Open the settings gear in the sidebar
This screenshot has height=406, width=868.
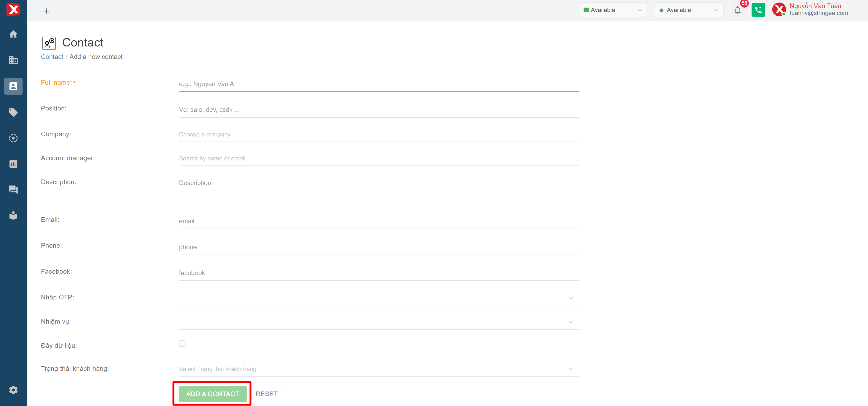[x=13, y=390]
